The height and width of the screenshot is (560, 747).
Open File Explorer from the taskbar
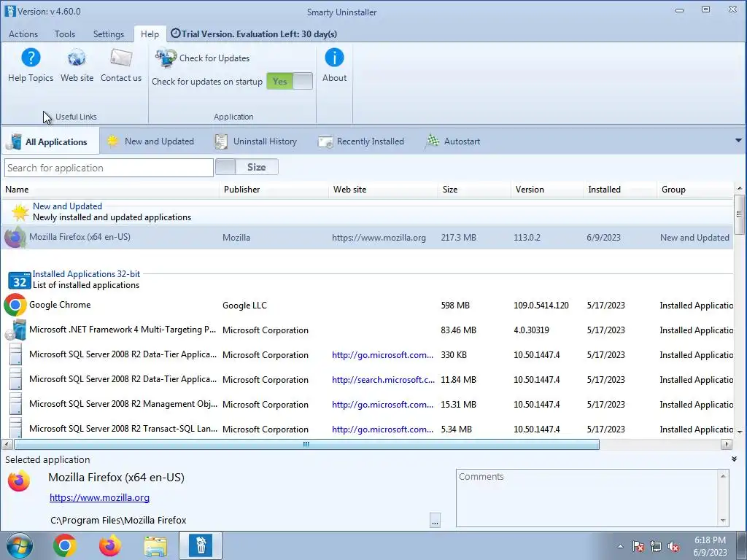click(155, 546)
